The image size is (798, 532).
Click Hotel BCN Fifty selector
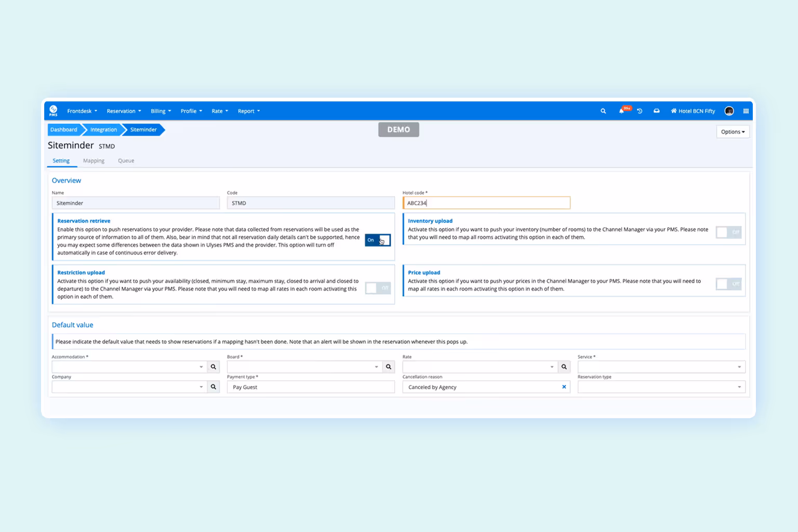[x=693, y=111]
